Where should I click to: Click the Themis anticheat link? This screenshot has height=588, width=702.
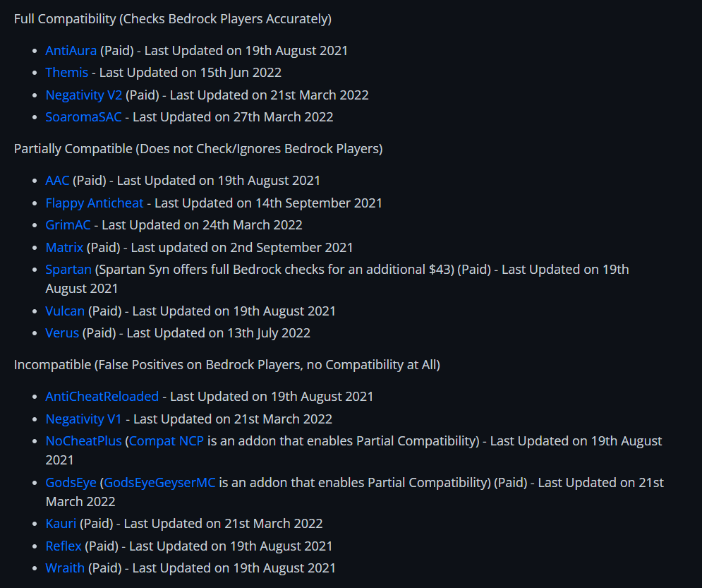pos(67,72)
